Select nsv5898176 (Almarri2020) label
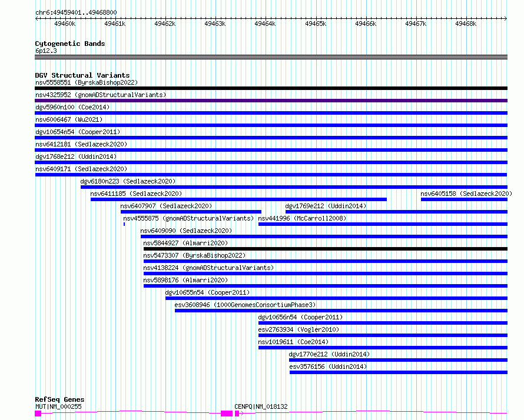The image size is (524, 420). (x=185, y=280)
